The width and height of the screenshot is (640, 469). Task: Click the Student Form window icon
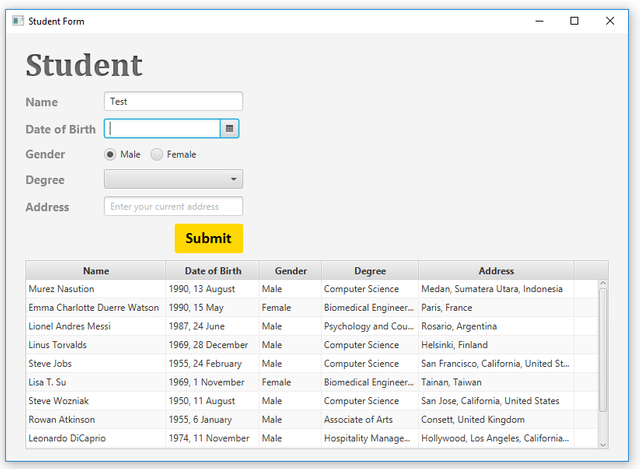pyautogui.click(x=18, y=21)
